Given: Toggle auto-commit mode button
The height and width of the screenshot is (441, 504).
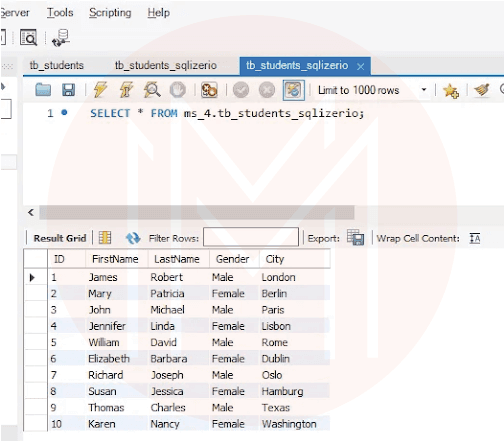Looking at the screenshot, I should [293, 90].
